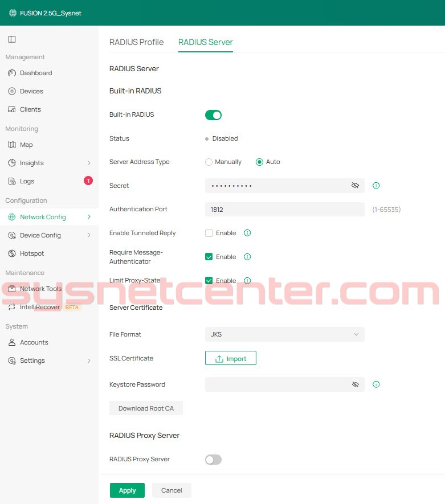Click the globe icon beside FUSION 2.5G_Sysnet
This screenshot has height=504, width=445.
(x=13, y=13)
